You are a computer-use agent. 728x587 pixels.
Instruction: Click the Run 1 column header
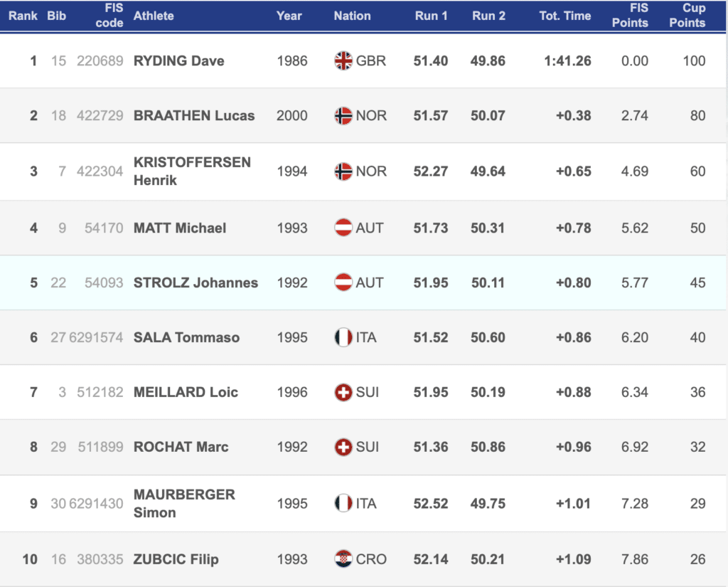click(432, 16)
